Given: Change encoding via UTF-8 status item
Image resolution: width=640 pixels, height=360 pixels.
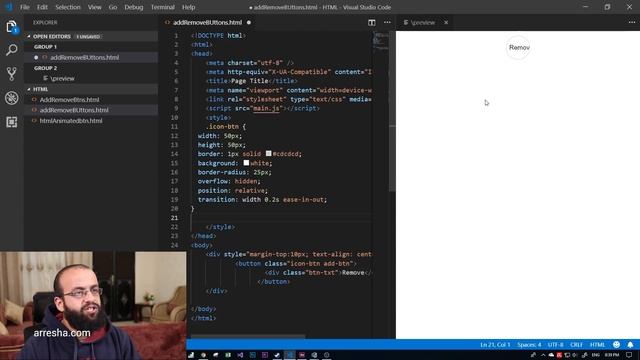Looking at the screenshot, I should 556,344.
